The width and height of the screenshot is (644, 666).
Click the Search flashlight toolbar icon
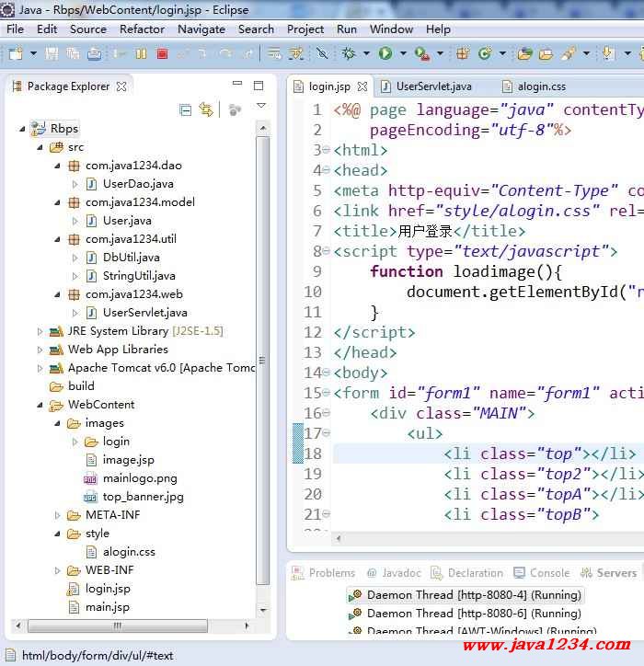click(568, 53)
